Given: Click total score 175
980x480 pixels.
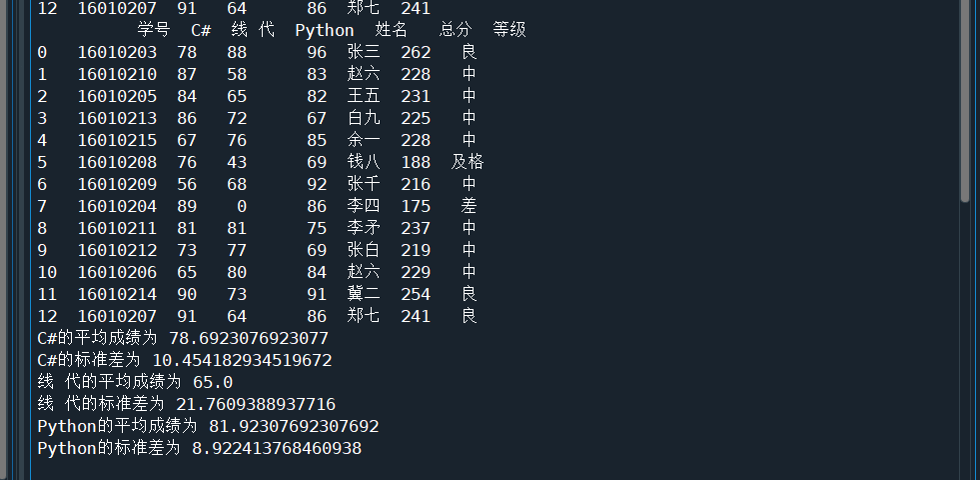Looking at the screenshot, I should pos(416,206).
